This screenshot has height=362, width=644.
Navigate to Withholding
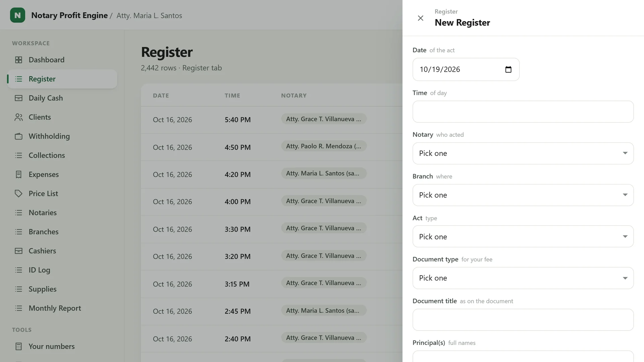click(62, 136)
